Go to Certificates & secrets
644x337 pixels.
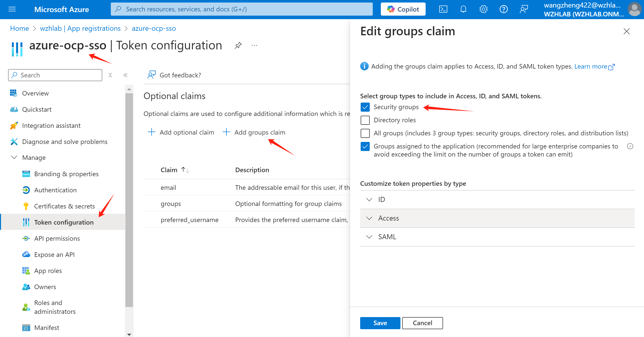(64, 206)
